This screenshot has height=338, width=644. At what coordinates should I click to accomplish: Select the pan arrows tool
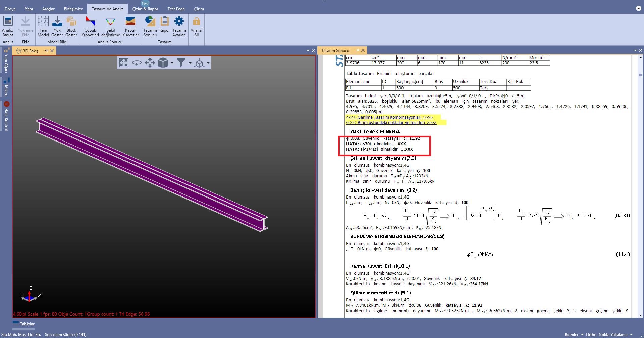(150, 63)
